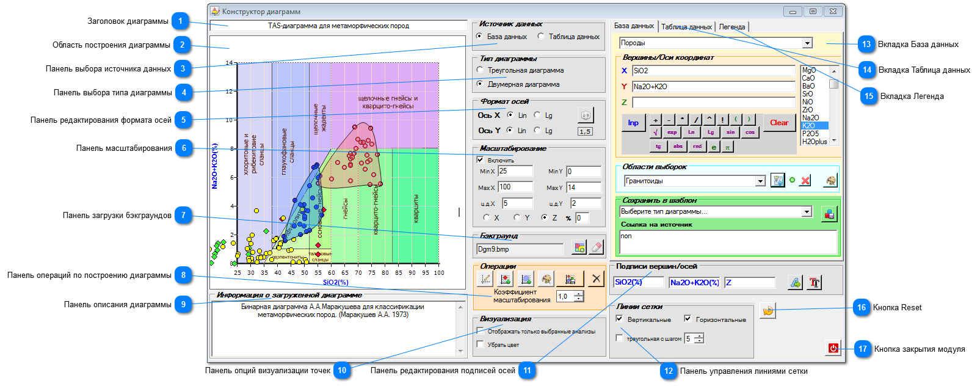
Task: Open the Выберите тип диаграммы dropdown
Action: click(807, 211)
